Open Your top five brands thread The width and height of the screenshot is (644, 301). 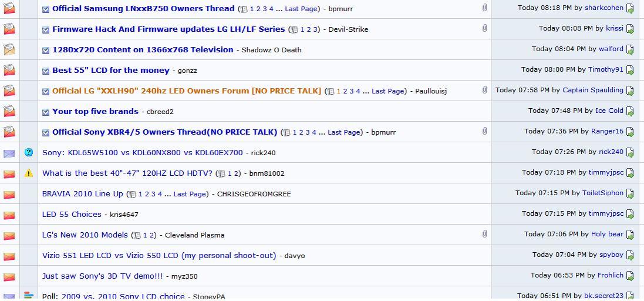click(x=95, y=111)
